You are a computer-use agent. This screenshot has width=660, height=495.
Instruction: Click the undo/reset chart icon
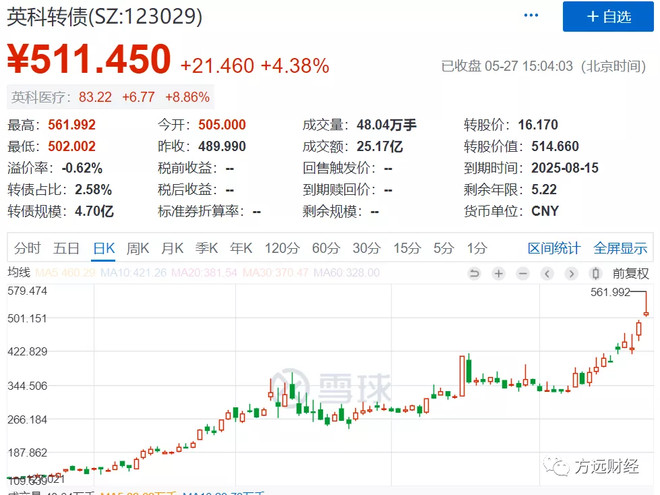pos(474,274)
